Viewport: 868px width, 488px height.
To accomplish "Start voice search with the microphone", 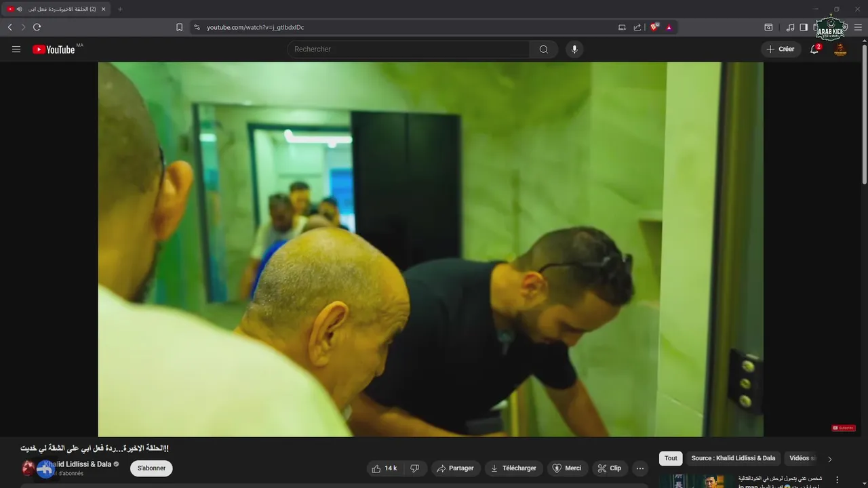I will click(x=574, y=49).
